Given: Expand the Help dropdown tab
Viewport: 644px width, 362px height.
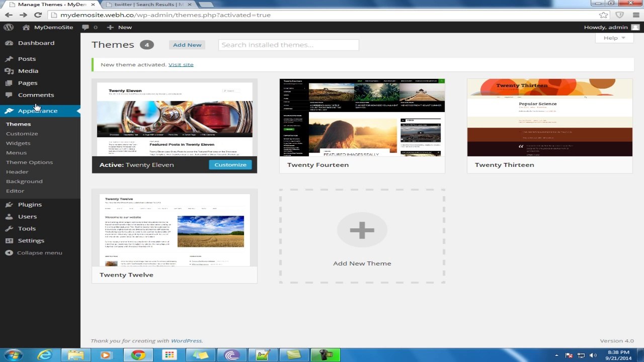Looking at the screenshot, I should point(614,38).
